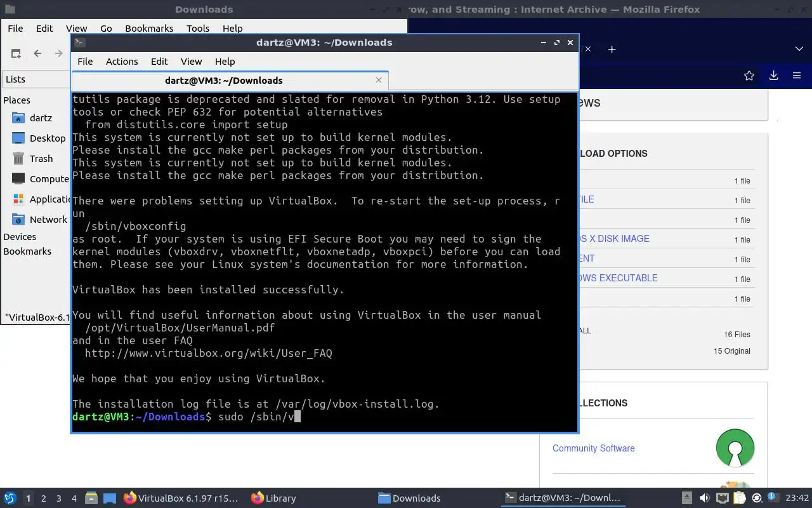Open the terminal Edit menu
This screenshot has height=508, width=812.
159,62
